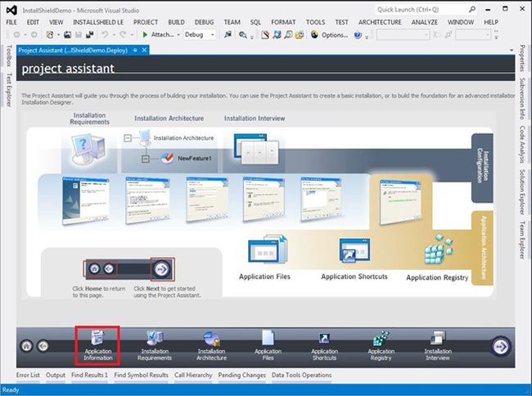This screenshot has height=396, width=532.
Task: Click the Undo toolbar icon
Action: [x=105, y=34]
